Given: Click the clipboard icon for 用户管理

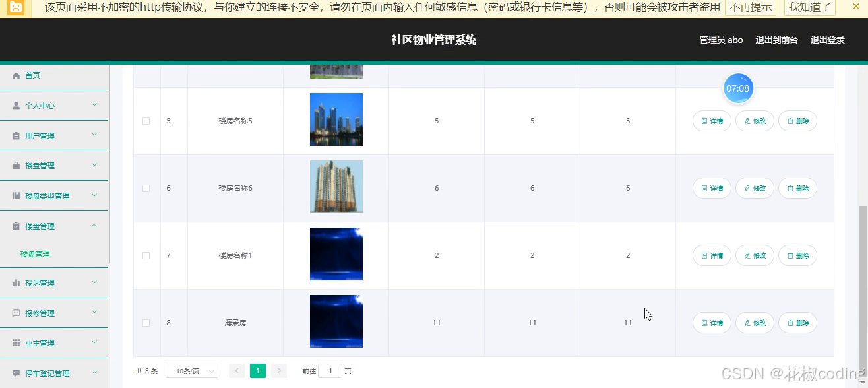Looking at the screenshot, I should (x=16, y=136).
